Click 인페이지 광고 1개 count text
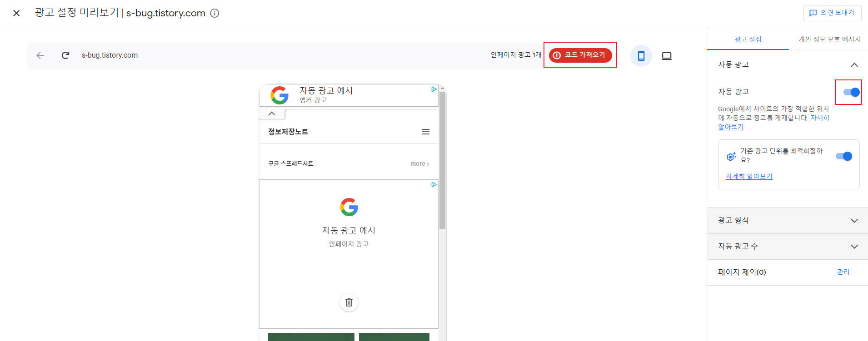 [516, 55]
